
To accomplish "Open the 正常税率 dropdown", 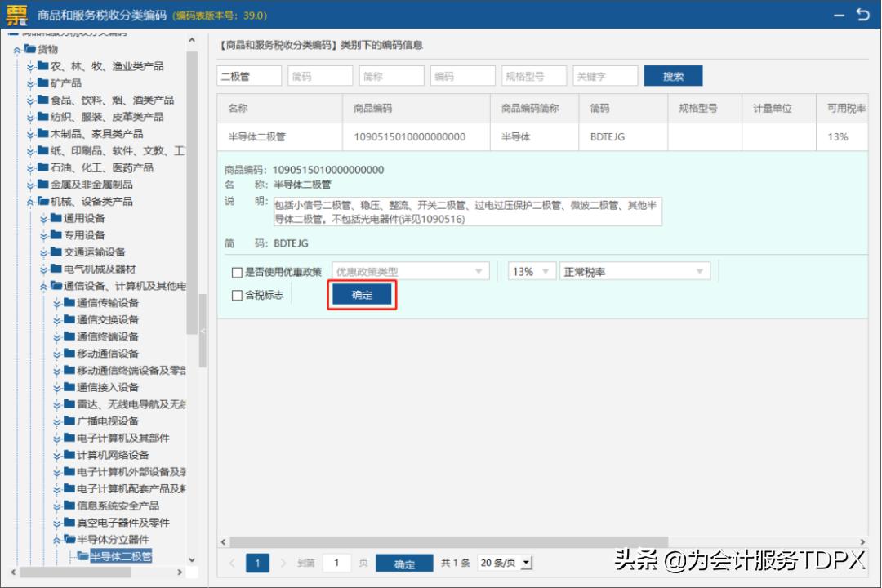I will pos(630,271).
